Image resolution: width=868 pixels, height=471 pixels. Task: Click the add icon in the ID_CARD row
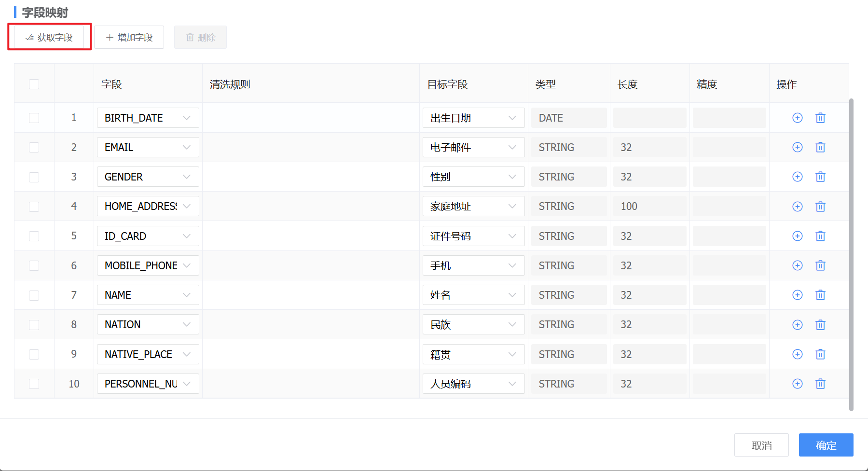(x=797, y=236)
